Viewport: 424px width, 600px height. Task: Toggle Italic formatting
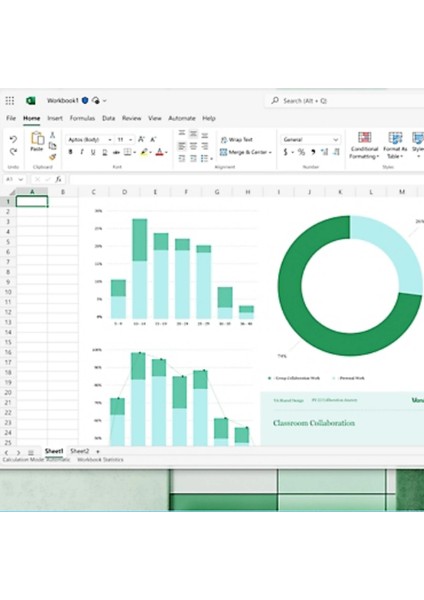(x=82, y=152)
